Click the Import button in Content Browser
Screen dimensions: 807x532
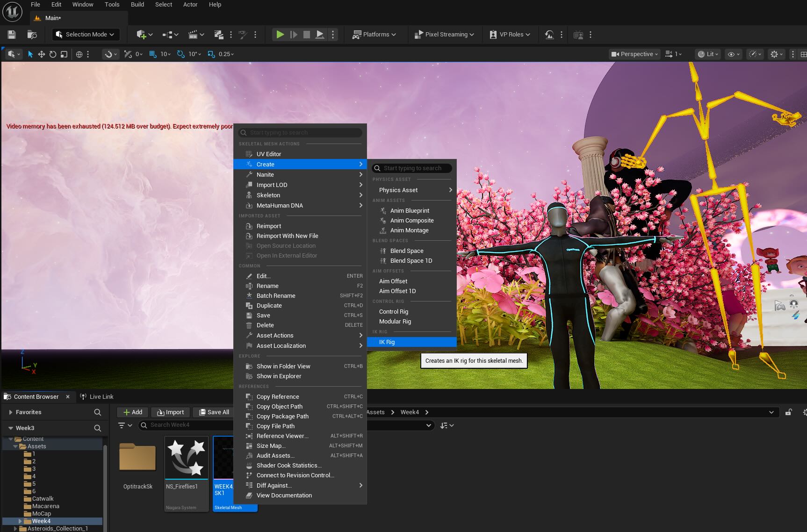pos(171,412)
